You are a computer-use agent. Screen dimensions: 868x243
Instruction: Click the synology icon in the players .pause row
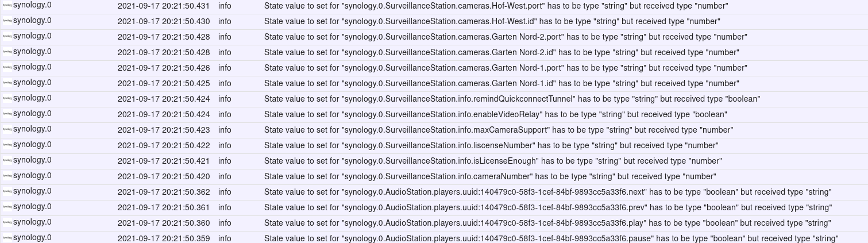point(7,238)
